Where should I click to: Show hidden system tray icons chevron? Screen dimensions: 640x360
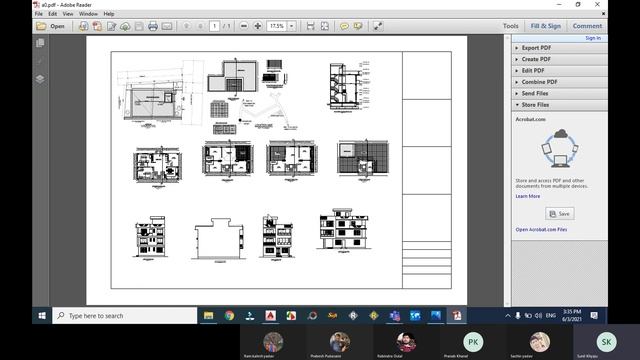(508, 316)
